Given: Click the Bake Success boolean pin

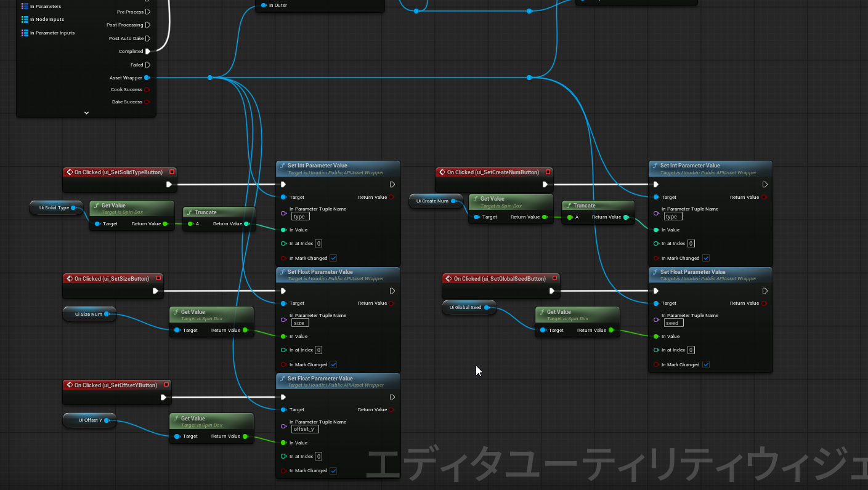Looking at the screenshot, I should (x=147, y=102).
